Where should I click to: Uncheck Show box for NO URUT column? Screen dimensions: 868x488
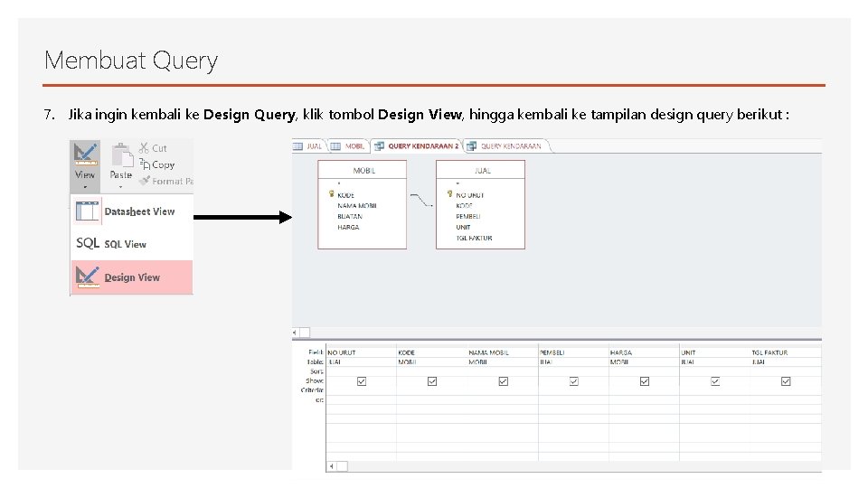[362, 381]
